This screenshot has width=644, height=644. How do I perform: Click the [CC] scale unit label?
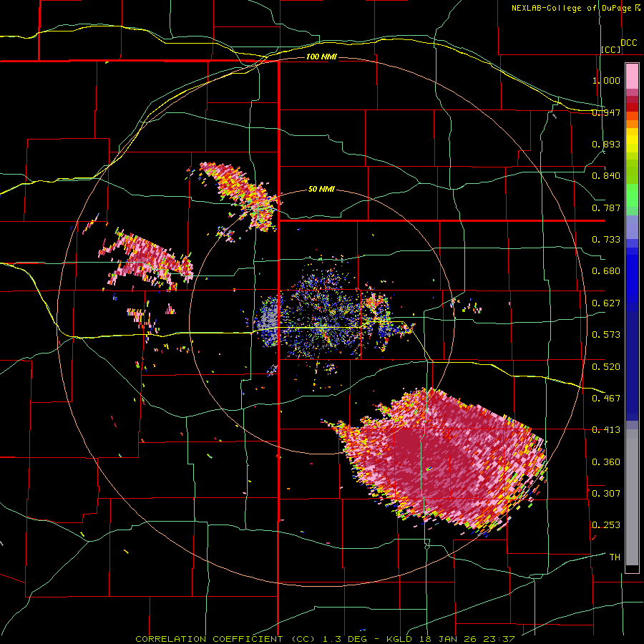pyautogui.click(x=611, y=49)
